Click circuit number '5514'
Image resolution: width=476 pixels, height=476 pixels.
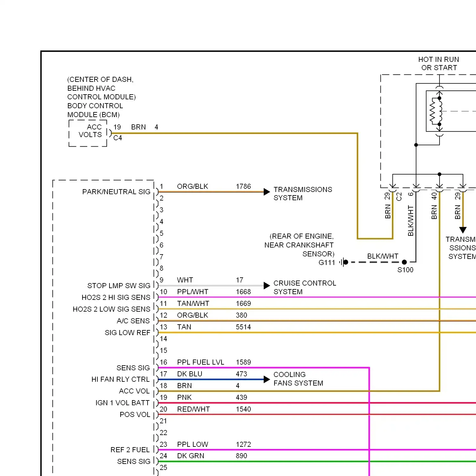pyautogui.click(x=243, y=327)
